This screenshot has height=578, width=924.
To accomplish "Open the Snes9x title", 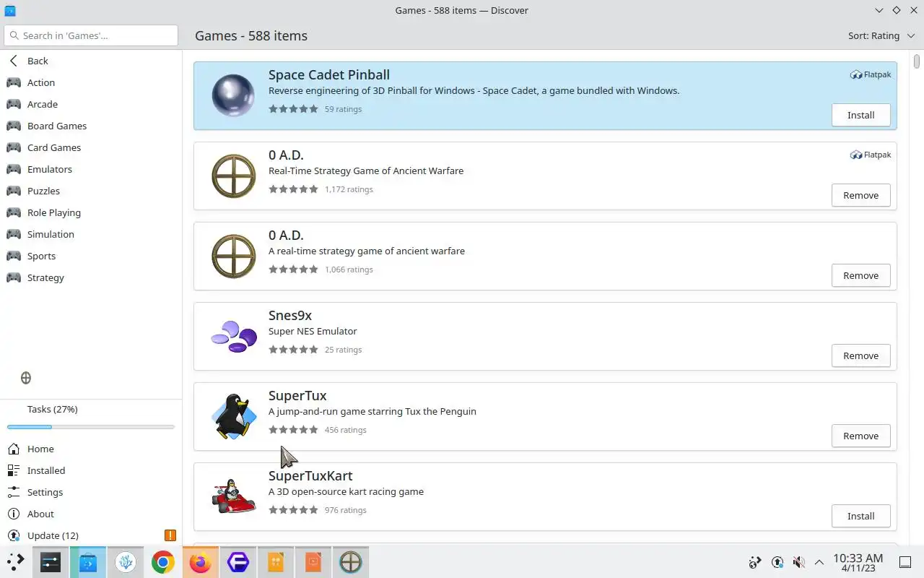I will click(x=290, y=316).
